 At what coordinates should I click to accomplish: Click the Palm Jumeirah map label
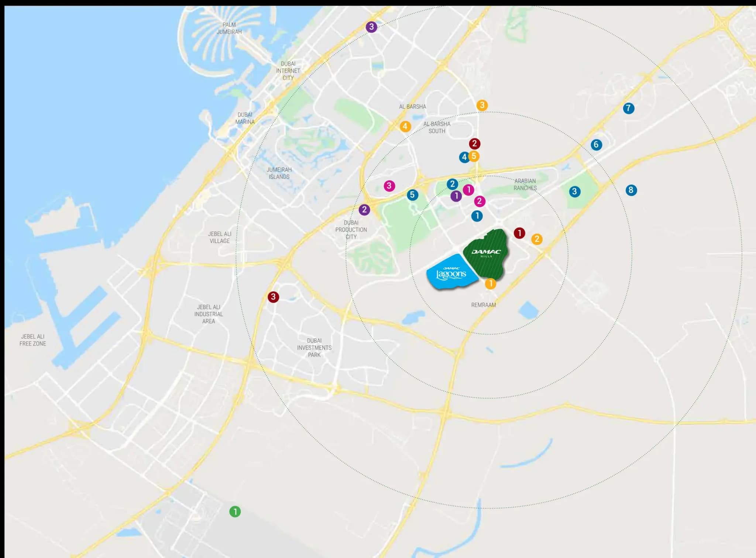click(x=229, y=28)
